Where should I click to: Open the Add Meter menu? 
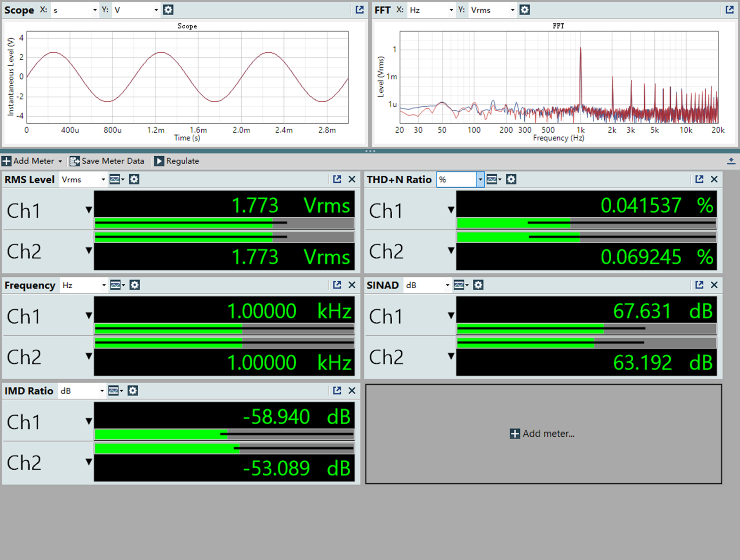point(32,161)
